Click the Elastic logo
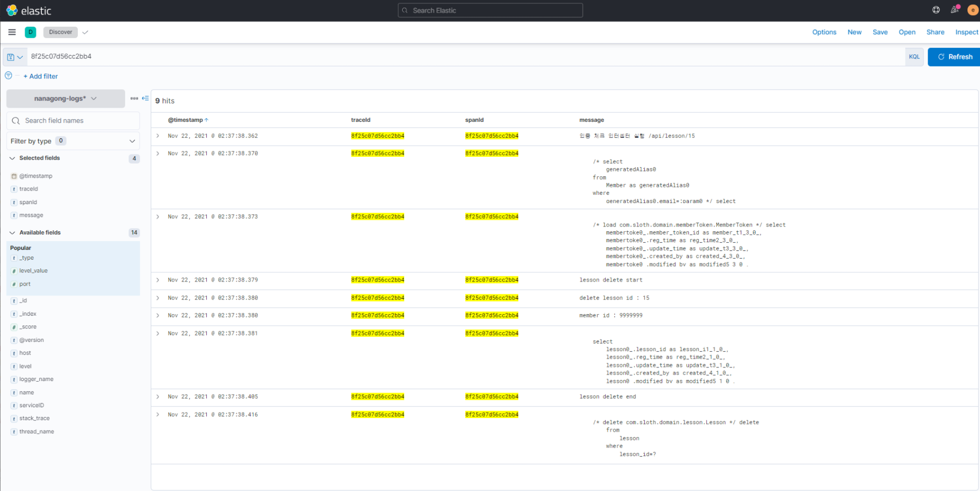 [29, 10]
